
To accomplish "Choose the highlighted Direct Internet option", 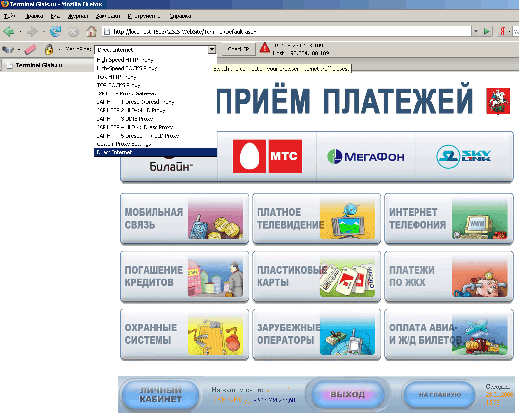I will pos(156,152).
